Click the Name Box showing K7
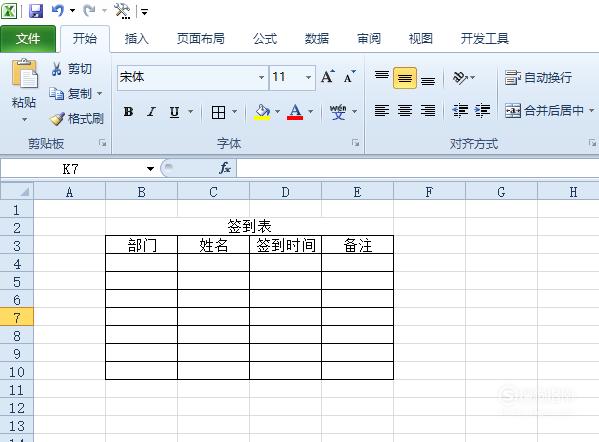This screenshot has width=599, height=442. [70, 168]
